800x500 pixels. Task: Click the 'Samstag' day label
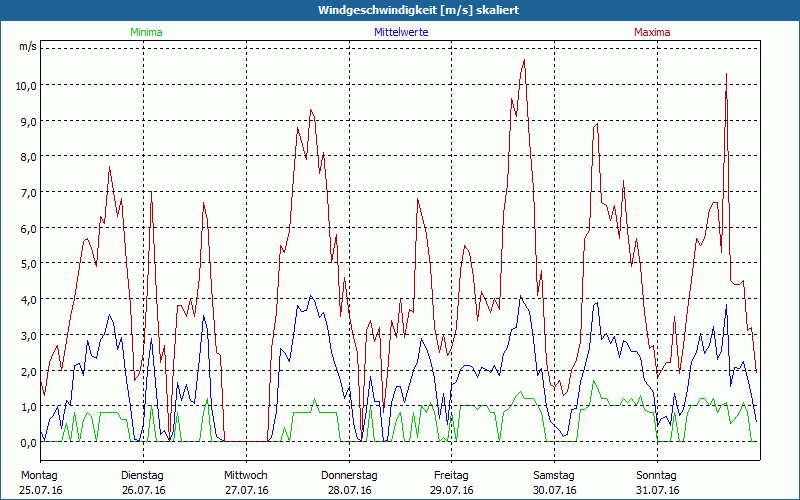coord(554,476)
